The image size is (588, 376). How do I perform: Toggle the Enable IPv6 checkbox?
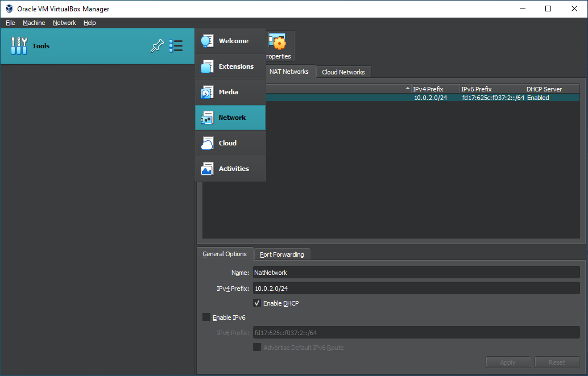click(x=206, y=317)
